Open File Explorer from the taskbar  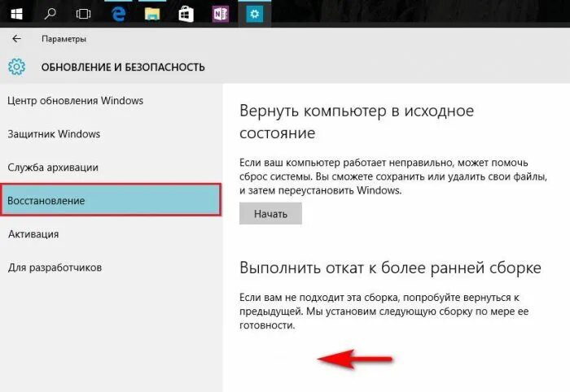pos(152,14)
